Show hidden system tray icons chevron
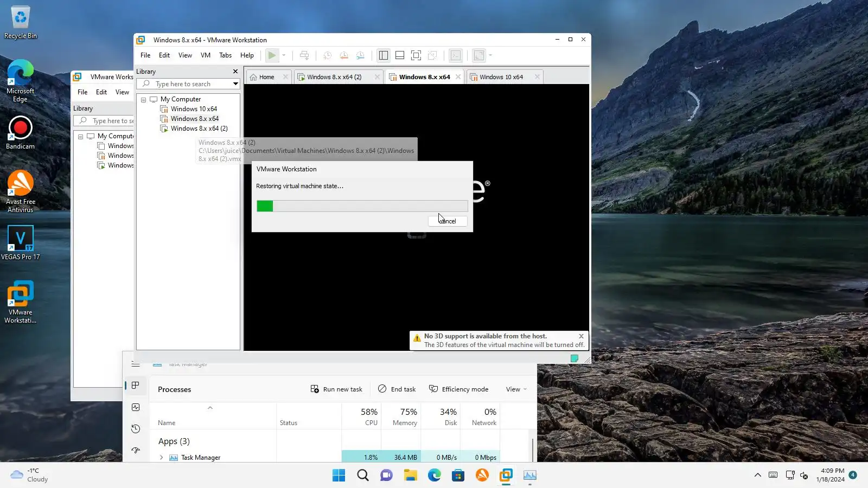 (x=757, y=476)
